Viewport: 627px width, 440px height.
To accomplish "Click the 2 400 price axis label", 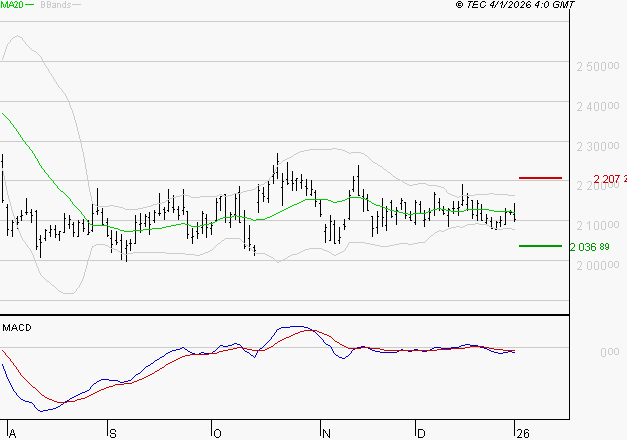I will (598, 106).
